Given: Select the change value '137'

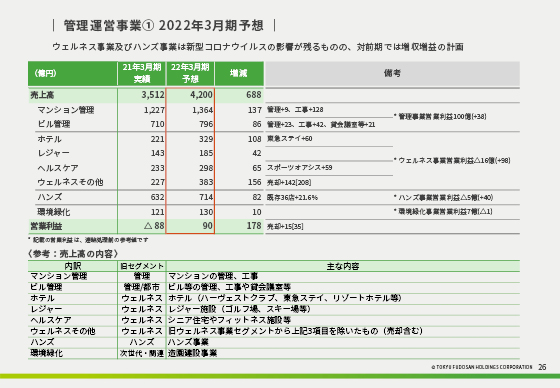Looking at the screenshot, I should click(255, 110).
